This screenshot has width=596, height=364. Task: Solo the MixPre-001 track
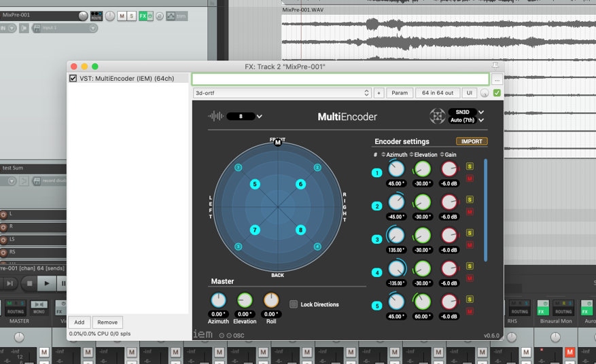click(x=132, y=16)
